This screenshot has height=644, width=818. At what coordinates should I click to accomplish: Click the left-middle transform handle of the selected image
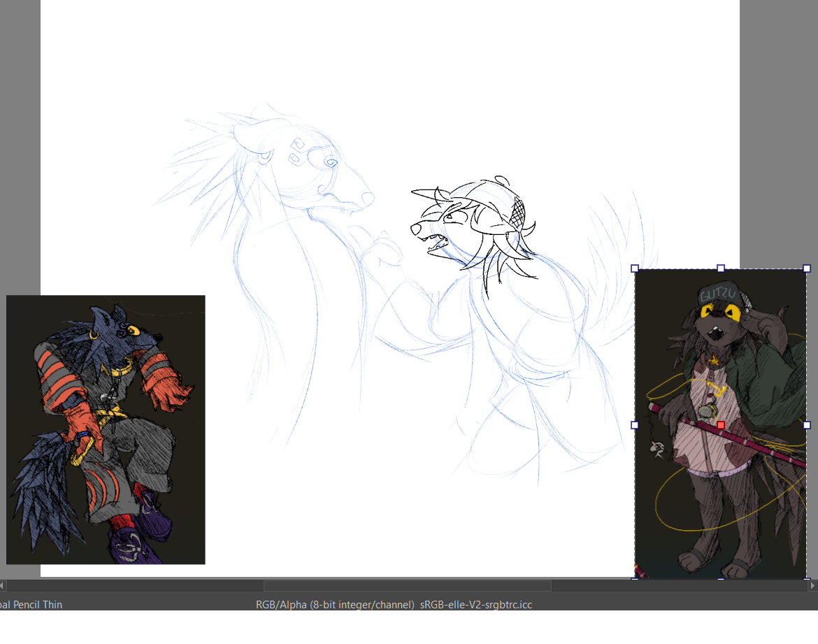coord(635,425)
